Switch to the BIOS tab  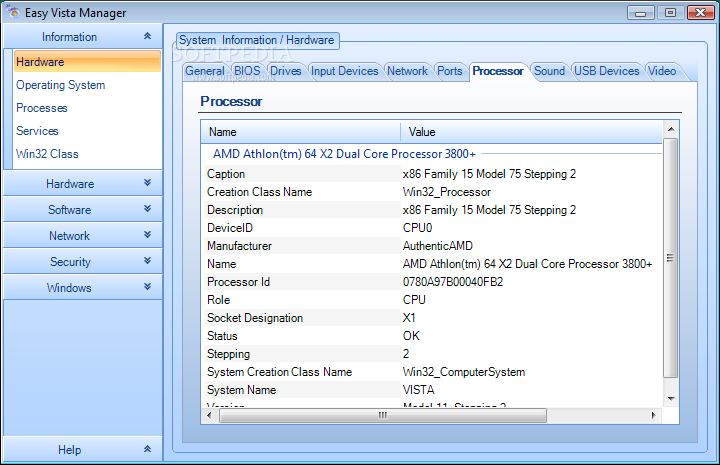pyautogui.click(x=247, y=71)
